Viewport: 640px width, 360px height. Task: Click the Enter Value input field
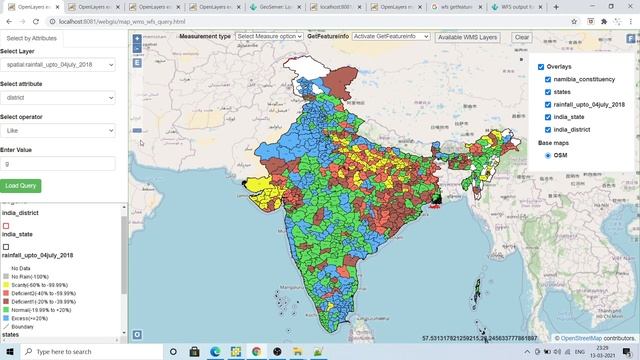coord(58,164)
